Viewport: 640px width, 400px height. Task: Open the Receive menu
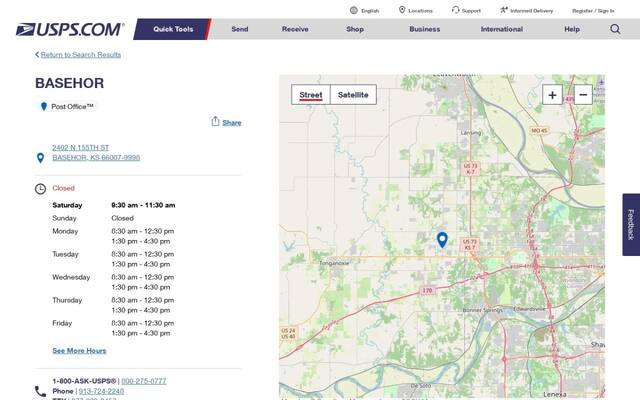pyautogui.click(x=295, y=29)
